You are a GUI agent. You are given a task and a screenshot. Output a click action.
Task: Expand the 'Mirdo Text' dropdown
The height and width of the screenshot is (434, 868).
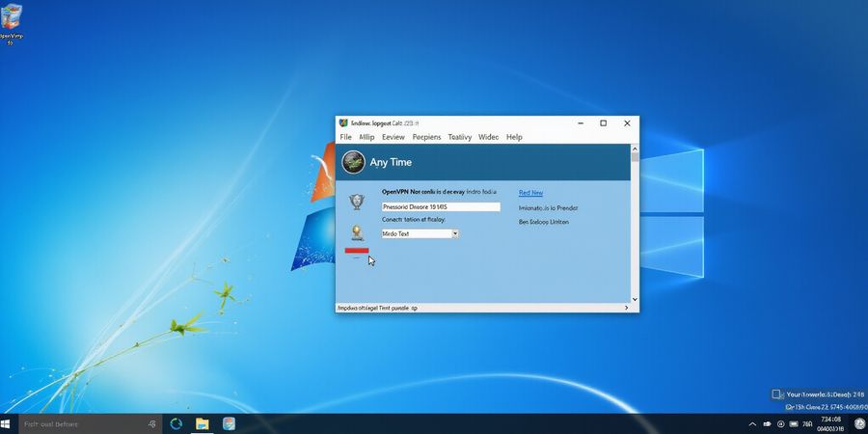455,234
